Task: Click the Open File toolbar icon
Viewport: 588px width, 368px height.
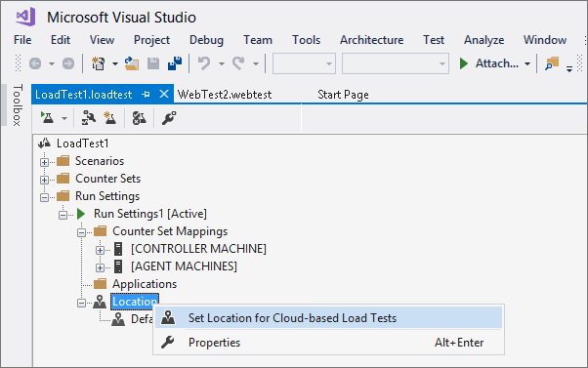Action: point(132,63)
